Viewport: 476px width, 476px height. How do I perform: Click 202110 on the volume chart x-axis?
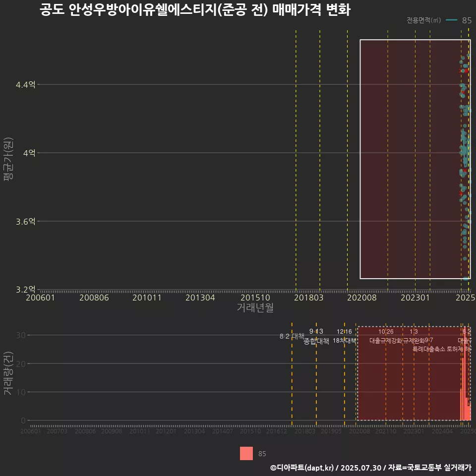pos(386,431)
